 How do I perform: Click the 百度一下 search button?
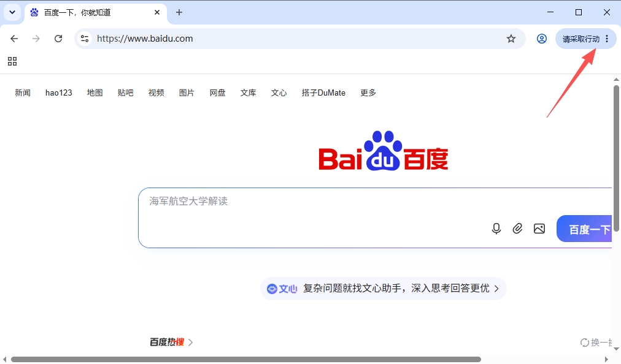pyautogui.click(x=584, y=229)
